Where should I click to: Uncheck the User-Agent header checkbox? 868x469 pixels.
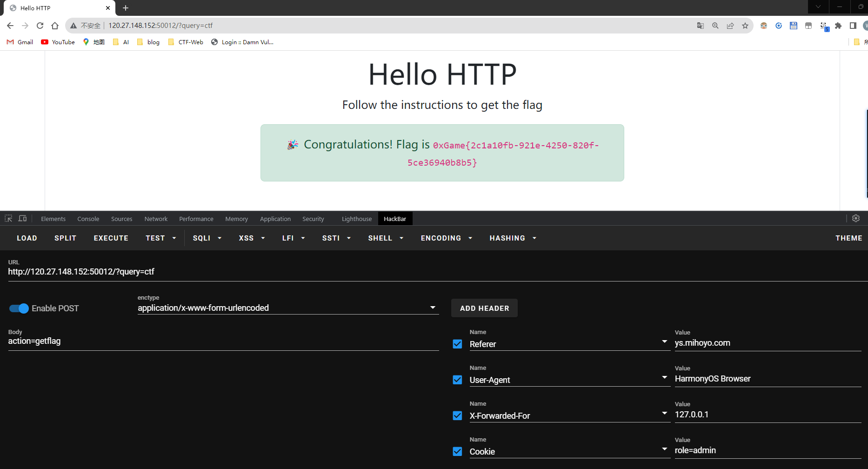pyautogui.click(x=458, y=380)
